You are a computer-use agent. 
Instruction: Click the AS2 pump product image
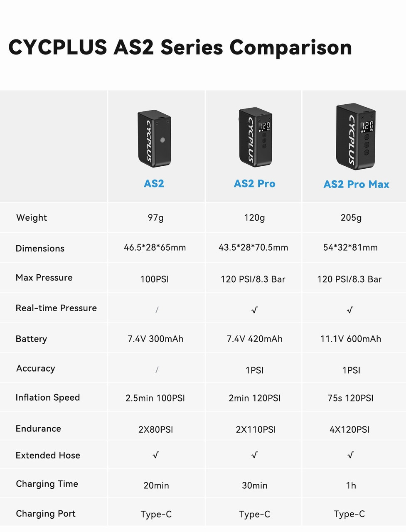(154, 139)
